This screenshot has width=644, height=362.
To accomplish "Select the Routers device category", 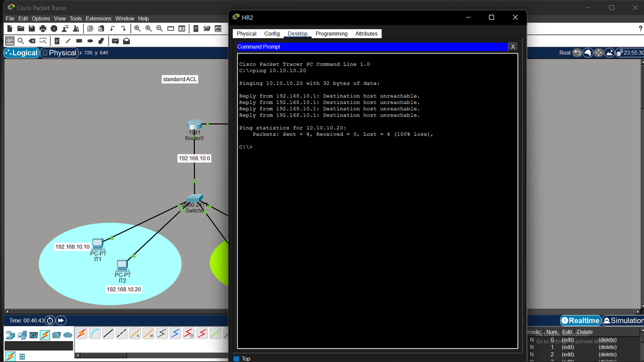I will [x=10, y=334].
